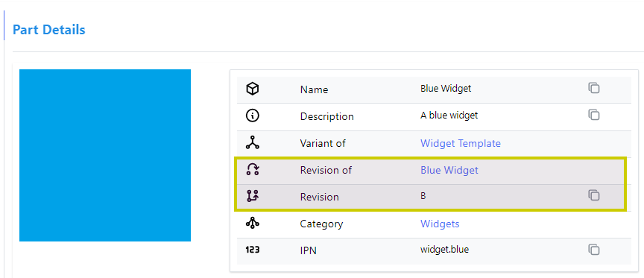Click the Variant of hierarchy icon

(x=252, y=142)
